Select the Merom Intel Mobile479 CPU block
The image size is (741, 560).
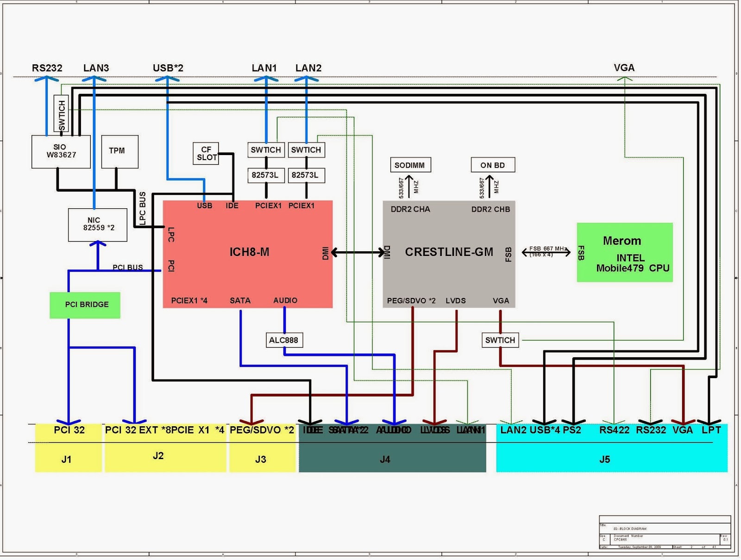pyautogui.click(x=625, y=252)
